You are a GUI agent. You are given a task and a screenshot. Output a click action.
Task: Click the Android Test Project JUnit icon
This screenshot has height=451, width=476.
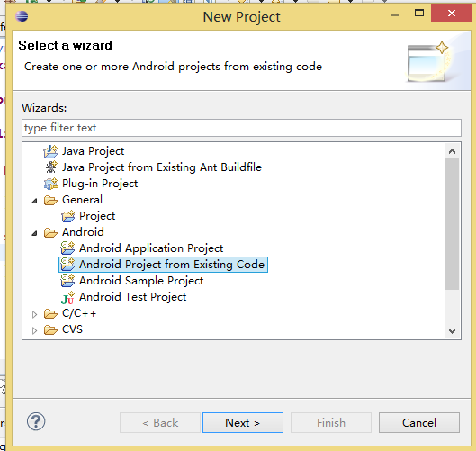(67, 297)
